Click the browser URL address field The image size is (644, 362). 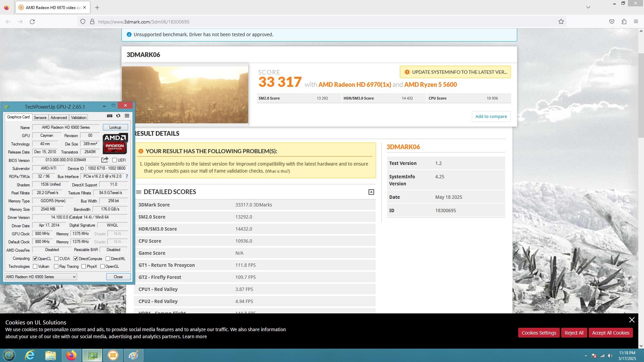[x=302, y=22]
